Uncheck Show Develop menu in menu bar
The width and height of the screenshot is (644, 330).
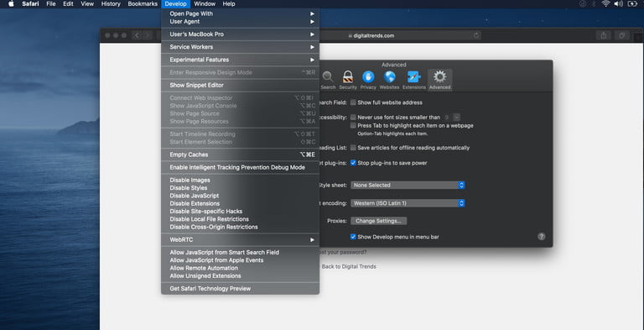click(x=353, y=237)
